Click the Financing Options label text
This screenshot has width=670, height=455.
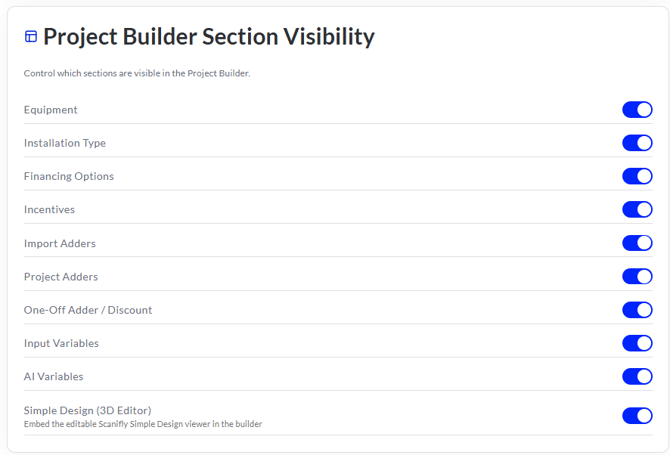69,176
